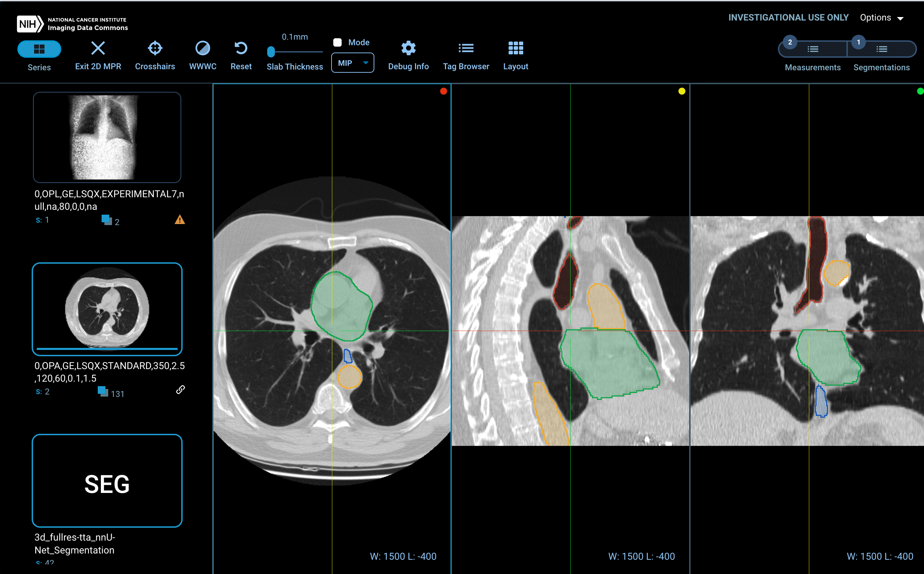The image size is (924, 574).
Task: Select the SEG segmentation series thumbnail
Action: pyautogui.click(x=107, y=480)
